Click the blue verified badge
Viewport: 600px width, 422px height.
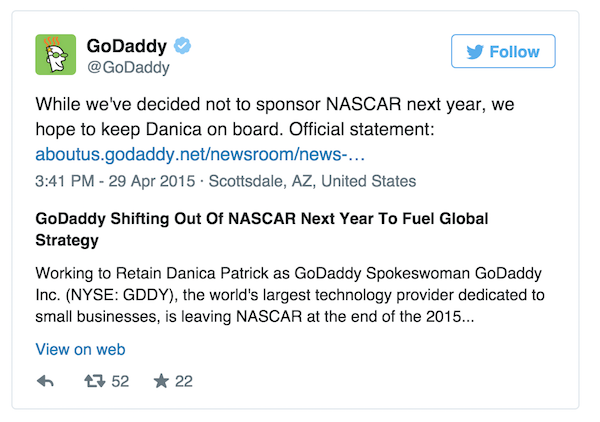pos(182,46)
